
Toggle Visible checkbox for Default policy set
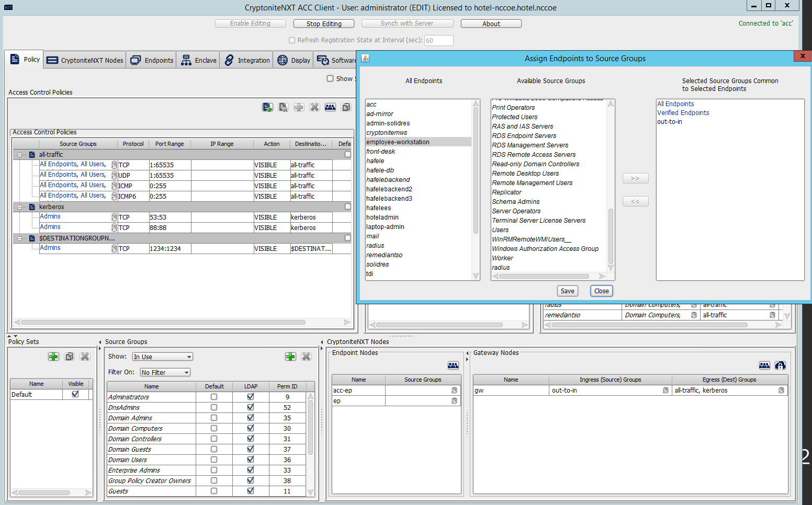(75, 394)
